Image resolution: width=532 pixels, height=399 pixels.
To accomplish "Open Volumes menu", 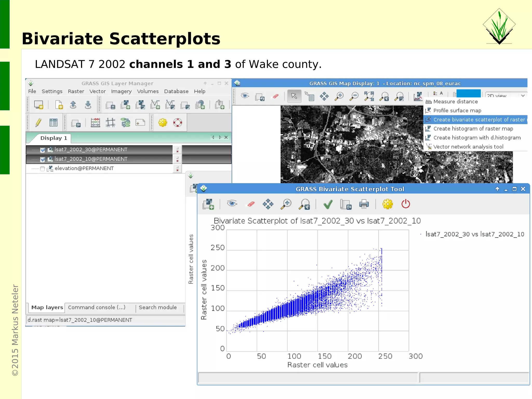I will tap(148, 91).
